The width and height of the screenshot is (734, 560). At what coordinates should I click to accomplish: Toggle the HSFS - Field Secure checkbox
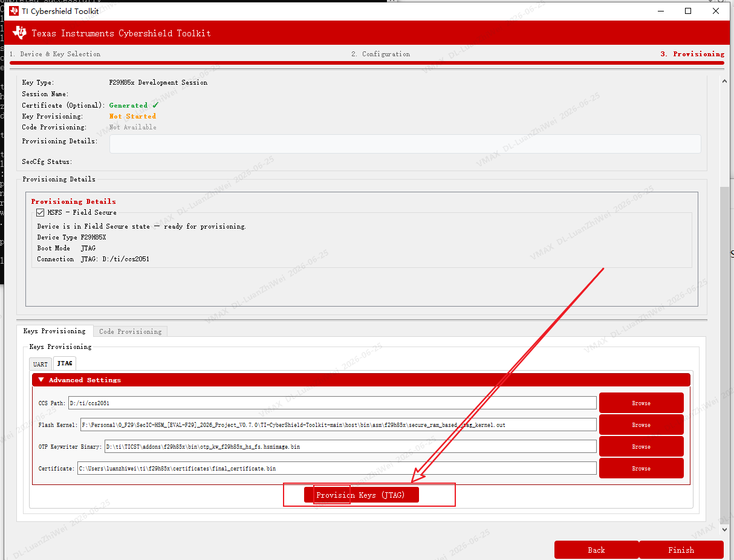tap(41, 213)
